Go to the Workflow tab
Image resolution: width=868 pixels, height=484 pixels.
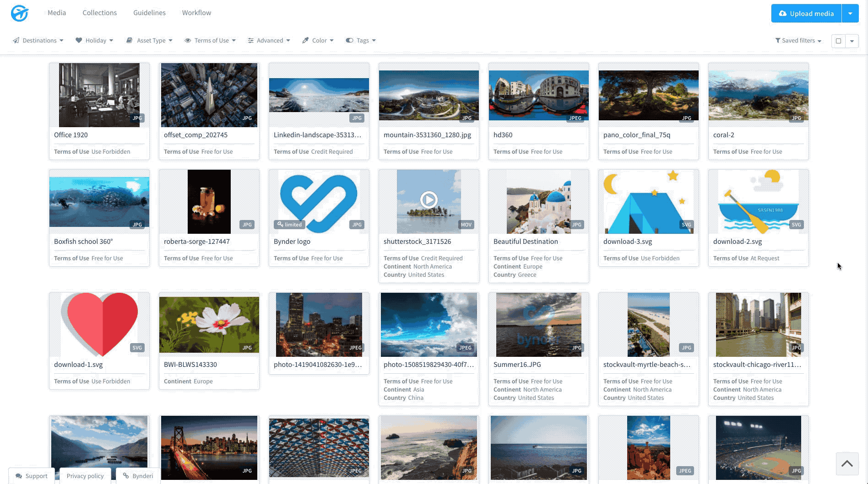(x=196, y=13)
